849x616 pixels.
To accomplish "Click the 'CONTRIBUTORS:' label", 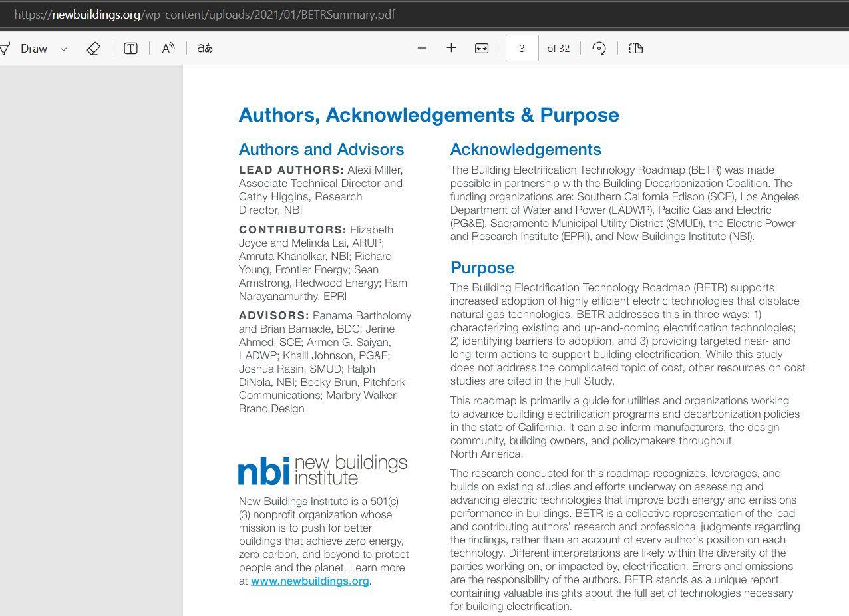I will 293,230.
